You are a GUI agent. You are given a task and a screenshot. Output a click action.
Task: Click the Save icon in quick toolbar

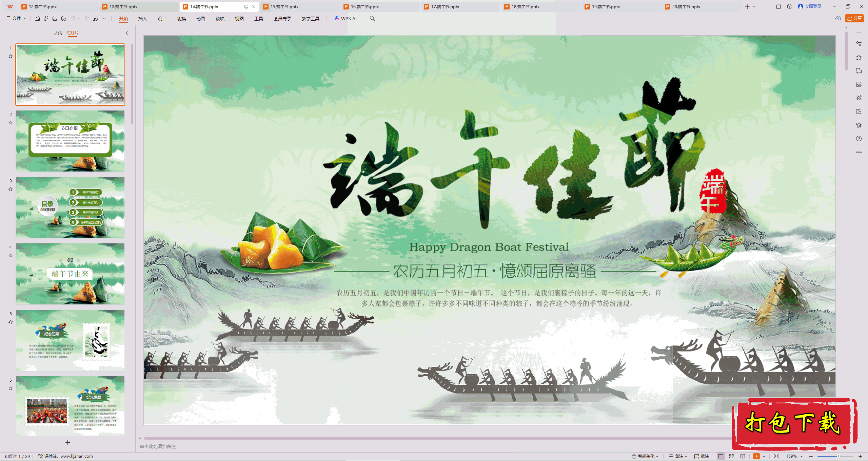37,19
